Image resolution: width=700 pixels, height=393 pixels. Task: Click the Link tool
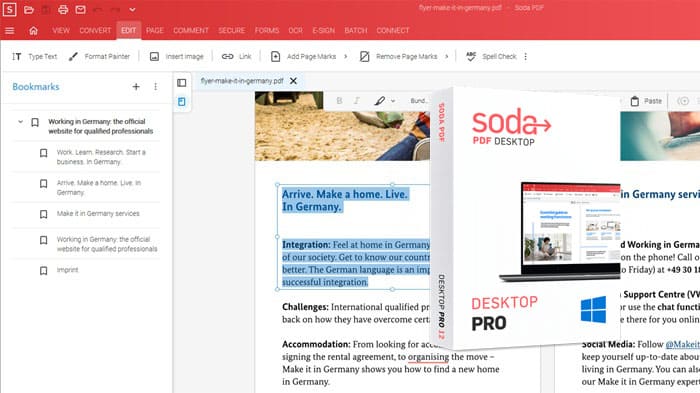click(237, 56)
